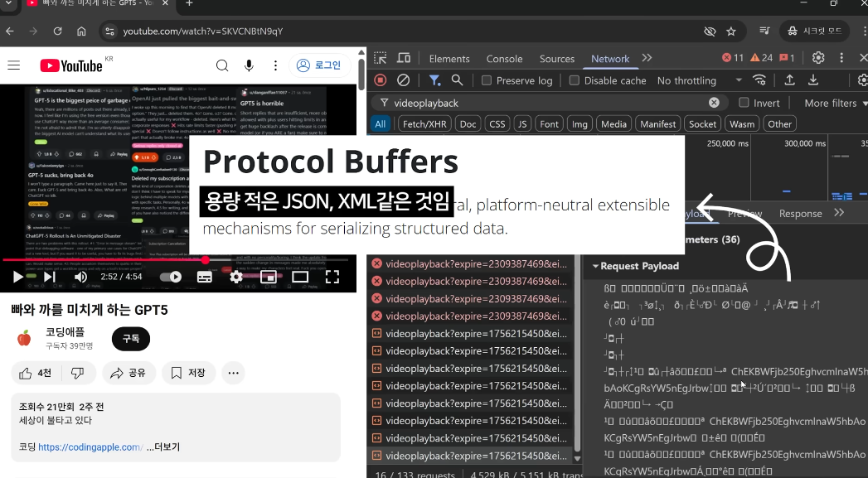This screenshot has height=478, width=868.
Task: Bookmark this page with the star icon
Action: pyautogui.click(x=731, y=31)
